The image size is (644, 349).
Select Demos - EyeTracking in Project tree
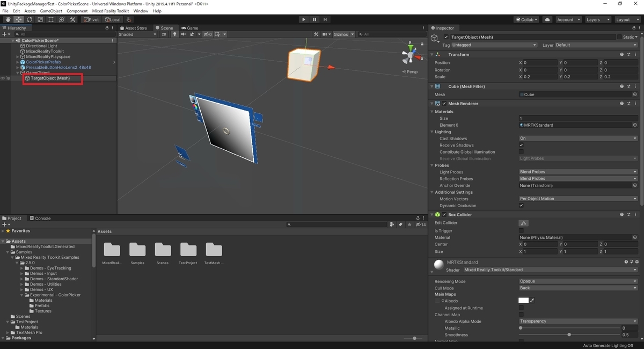click(x=50, y=268)
